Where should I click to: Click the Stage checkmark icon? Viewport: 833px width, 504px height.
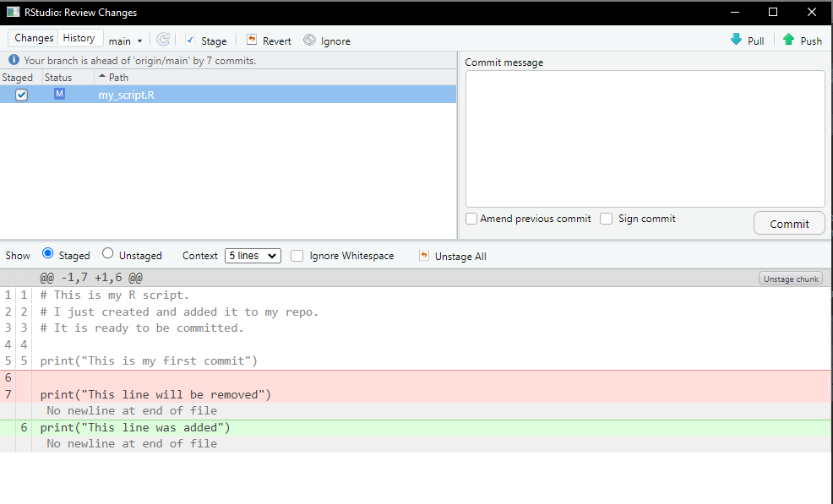pyautogui.click(x=190, y=41)
